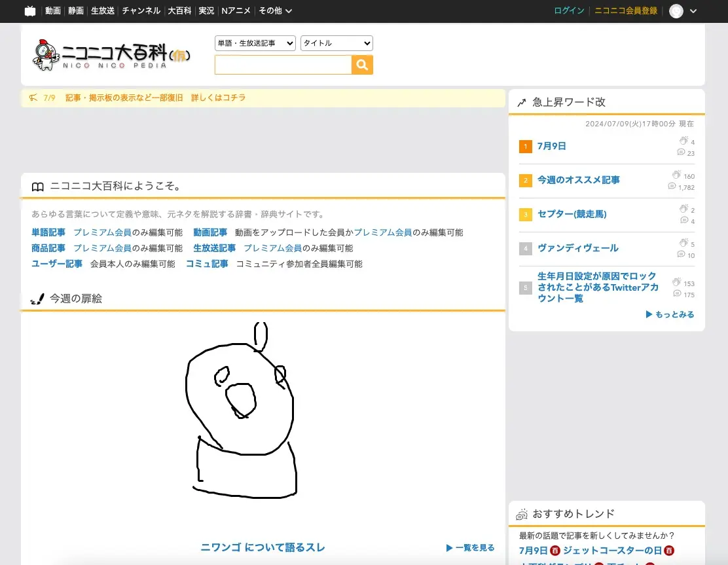Click the megaphone announcement icon
The image size is (728, 565).
(33, 98)
